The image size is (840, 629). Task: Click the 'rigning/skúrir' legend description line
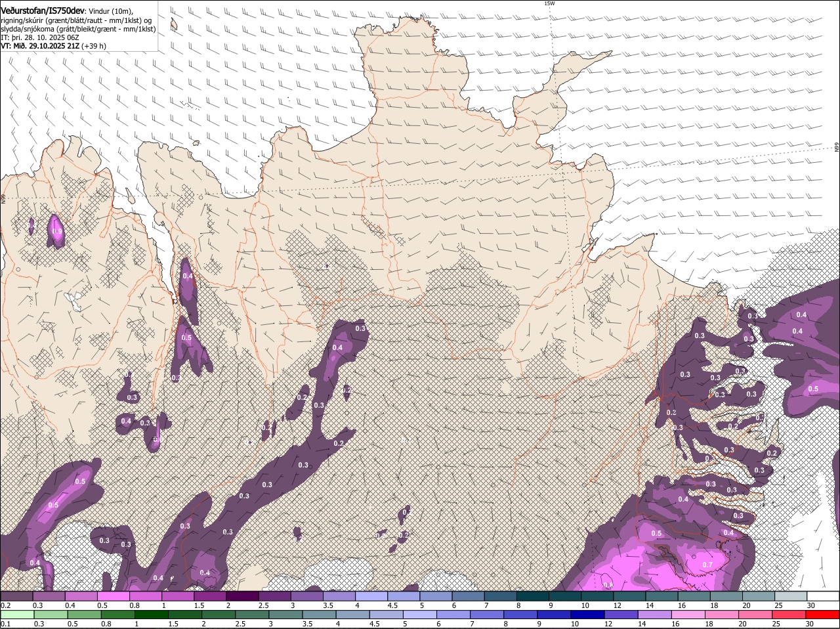[77, 20]
